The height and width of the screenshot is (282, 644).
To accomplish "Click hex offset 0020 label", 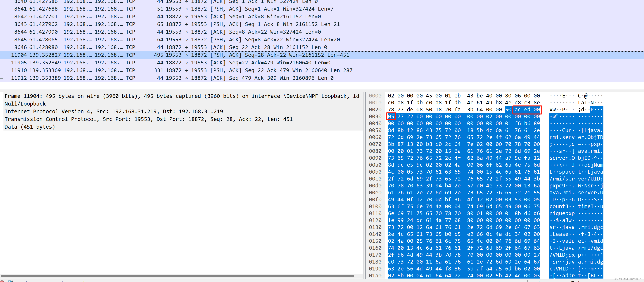I will [375, 110].
